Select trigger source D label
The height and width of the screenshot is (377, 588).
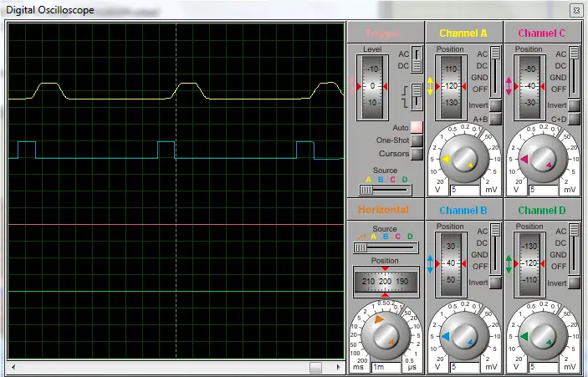tap(405, 180)
